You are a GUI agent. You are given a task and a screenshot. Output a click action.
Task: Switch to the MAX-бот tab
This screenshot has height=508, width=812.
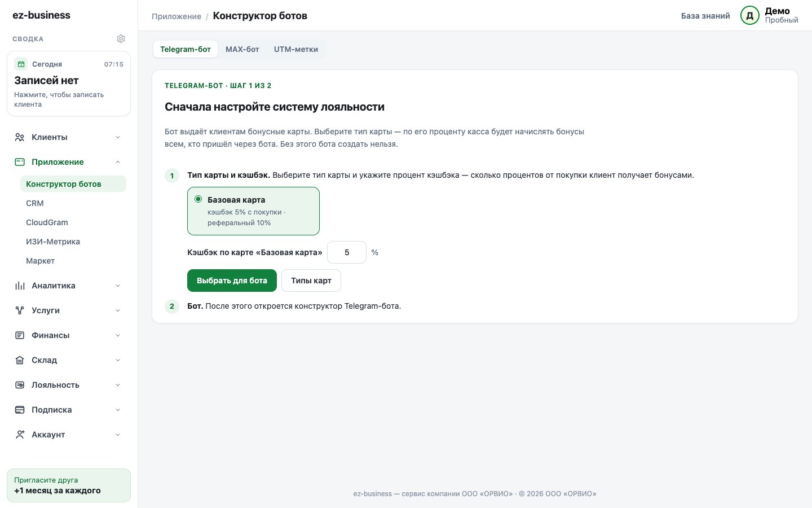[242, 49]
